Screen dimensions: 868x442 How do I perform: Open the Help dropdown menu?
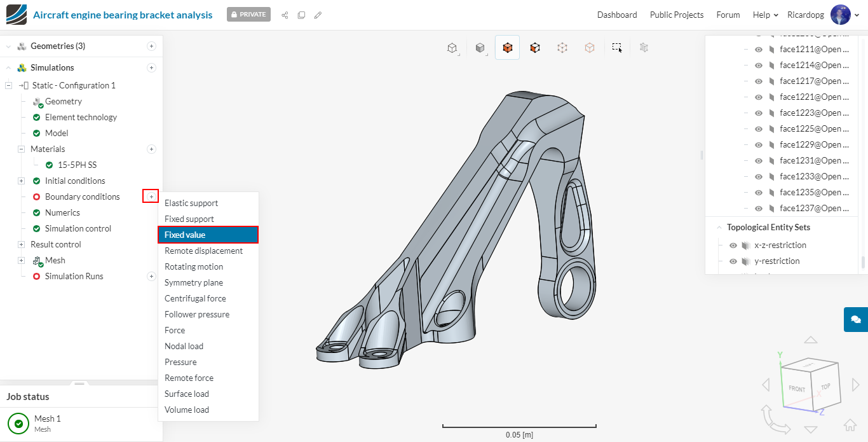(765, 15)
